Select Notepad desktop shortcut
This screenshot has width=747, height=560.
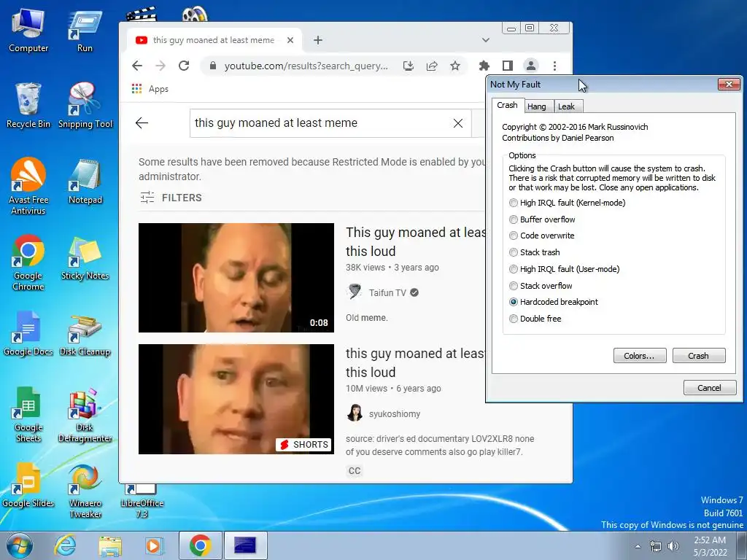click(85, 182)
